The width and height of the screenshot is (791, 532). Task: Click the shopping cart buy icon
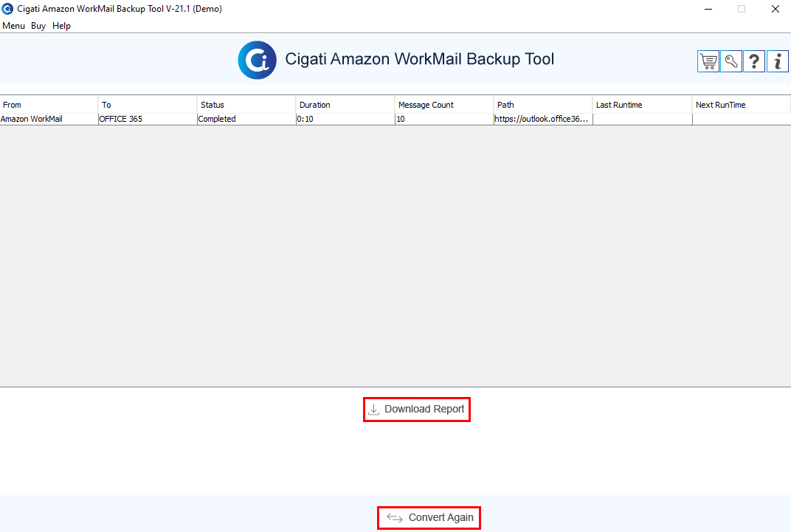point(708,61)
